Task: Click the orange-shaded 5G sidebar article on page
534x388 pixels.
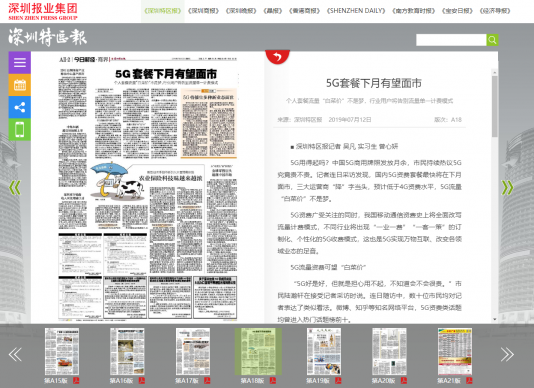Action: 209,123
